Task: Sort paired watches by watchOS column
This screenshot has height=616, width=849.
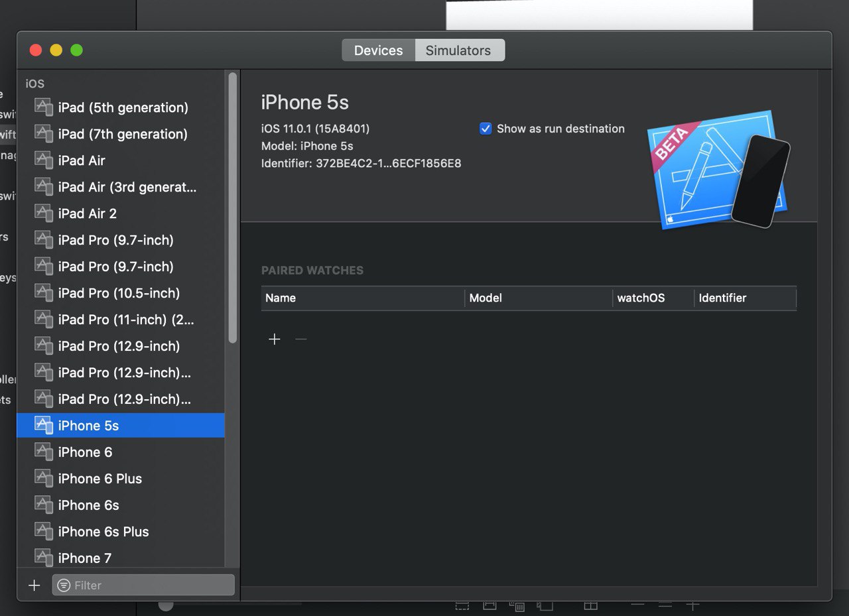Action: 653,298
